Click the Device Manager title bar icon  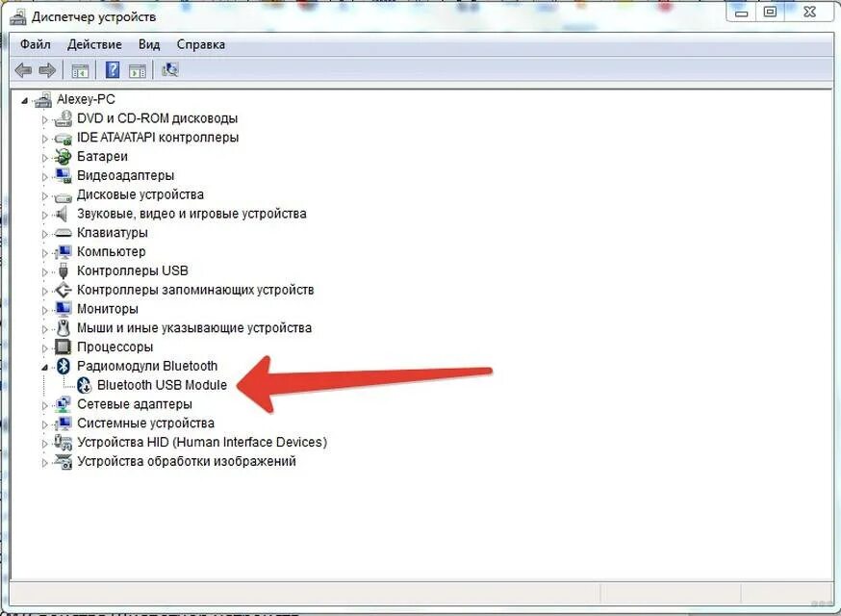[x=17, y=16]
